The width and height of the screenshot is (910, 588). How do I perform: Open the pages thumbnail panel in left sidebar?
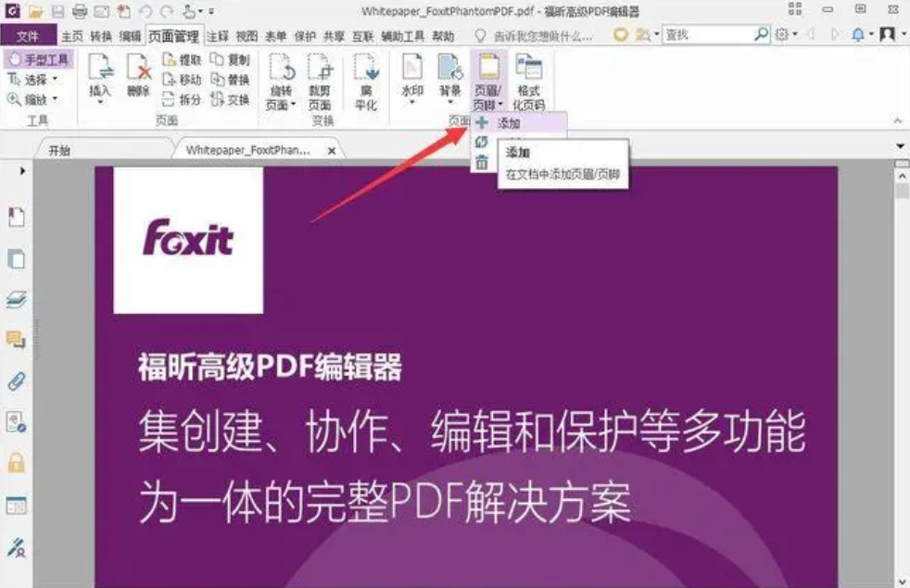(x=17, y=258)
